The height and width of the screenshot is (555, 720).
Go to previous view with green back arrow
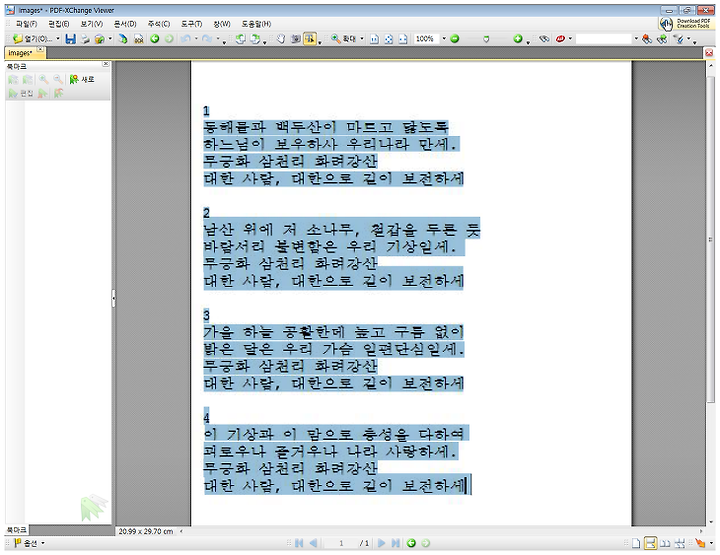pyautogui.click(x=155, y=39)
